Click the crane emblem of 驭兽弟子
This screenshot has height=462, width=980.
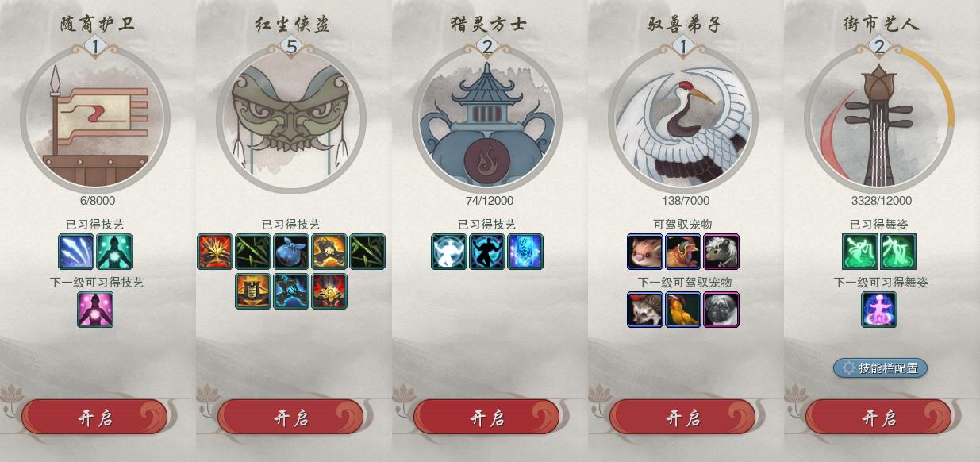point(683,119)
